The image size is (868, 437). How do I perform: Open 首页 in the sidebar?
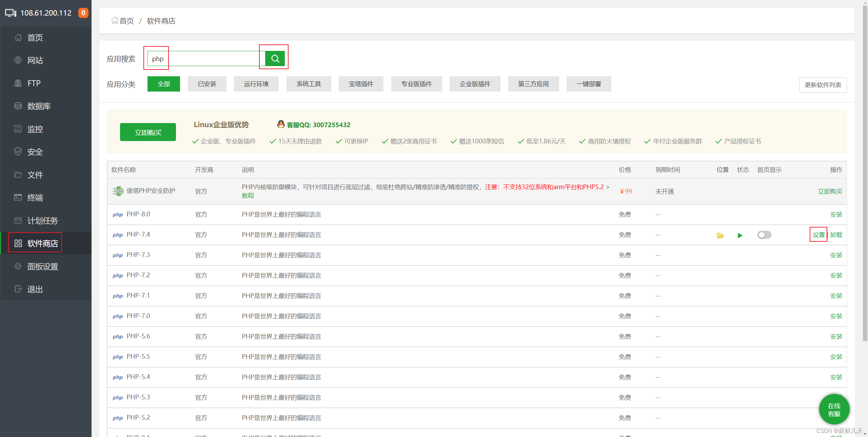click(46, 38)
